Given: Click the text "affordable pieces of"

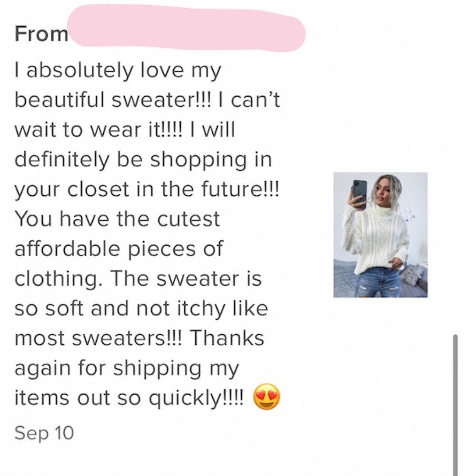Looking at the screenshot, I should (119, 249).
